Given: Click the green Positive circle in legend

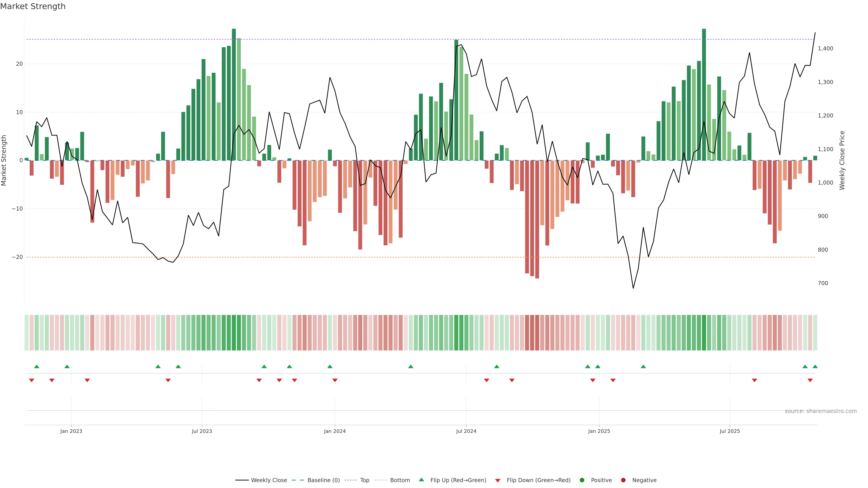Looking at the screenshot, I should [582, 480].
